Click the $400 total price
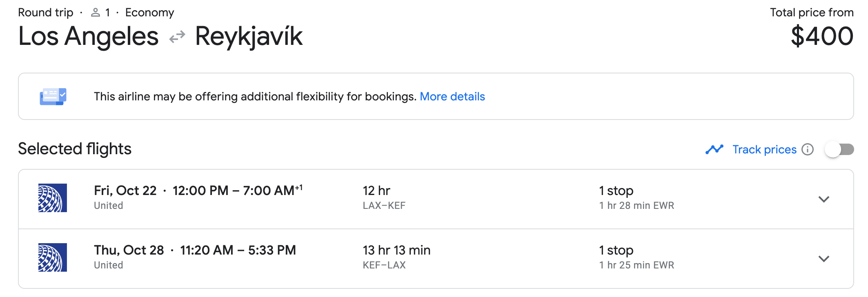Viewport: 868px width, 297px height. click(x=821, y=37)
